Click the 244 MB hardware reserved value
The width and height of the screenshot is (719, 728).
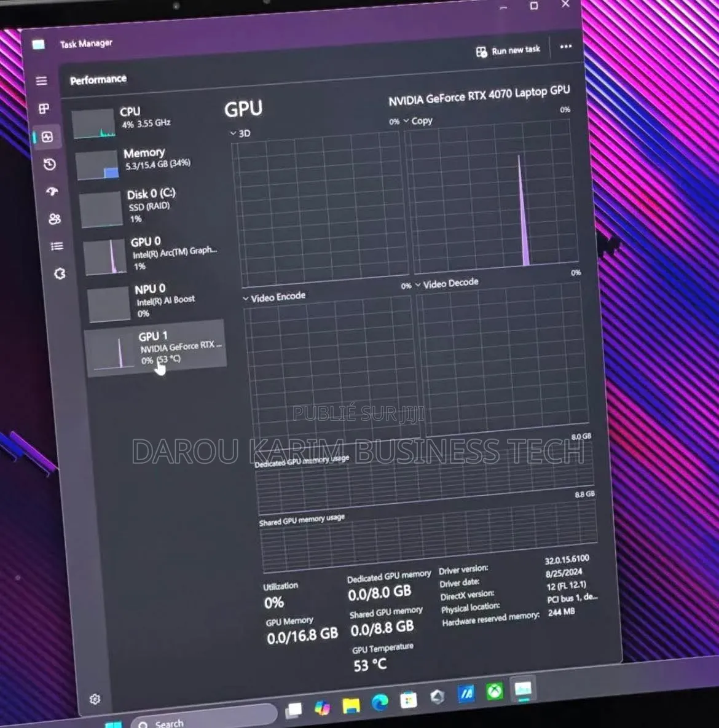pos(561,612)
